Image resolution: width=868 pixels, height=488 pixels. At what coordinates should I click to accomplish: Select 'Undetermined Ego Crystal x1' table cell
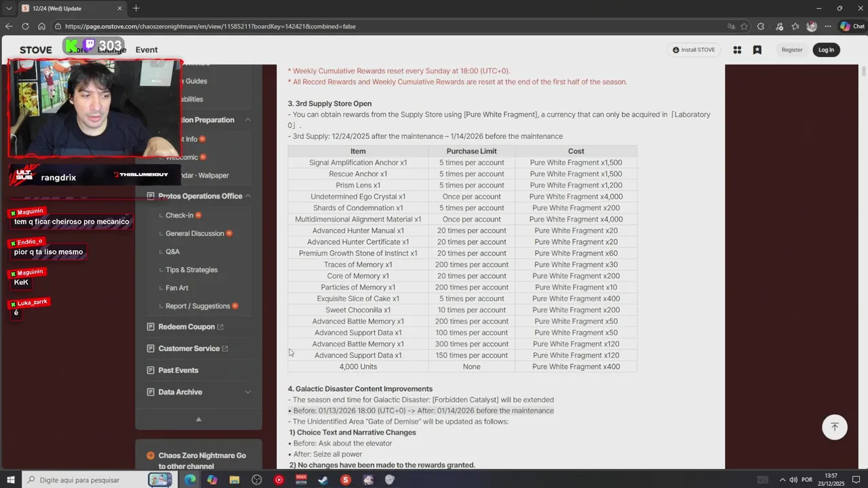(358, 197)
